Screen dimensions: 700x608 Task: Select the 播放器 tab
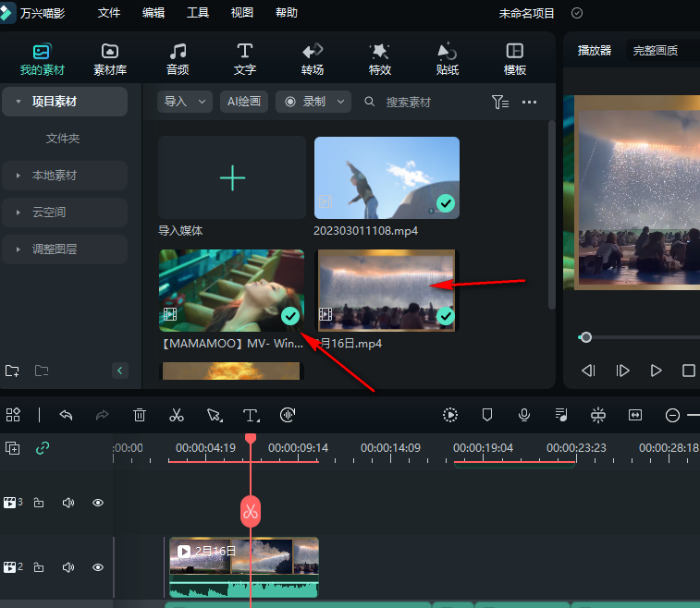(595, 51)
